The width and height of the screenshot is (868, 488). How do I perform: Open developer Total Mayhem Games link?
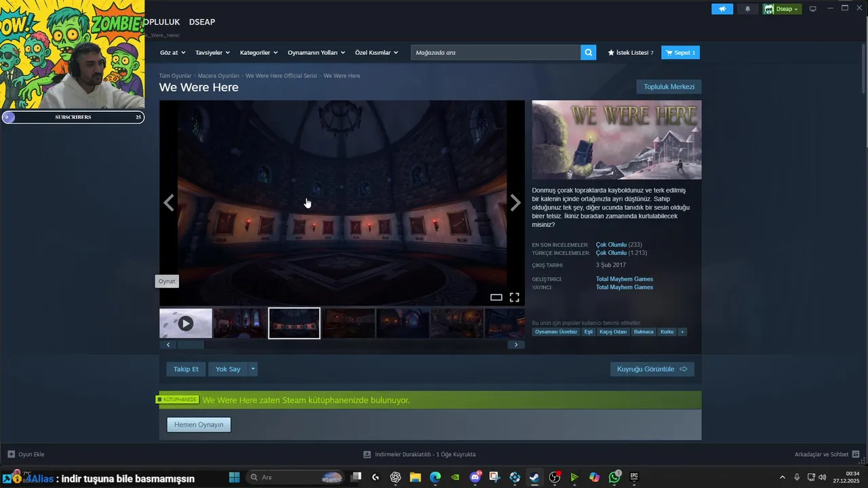[x=625, y=279]
